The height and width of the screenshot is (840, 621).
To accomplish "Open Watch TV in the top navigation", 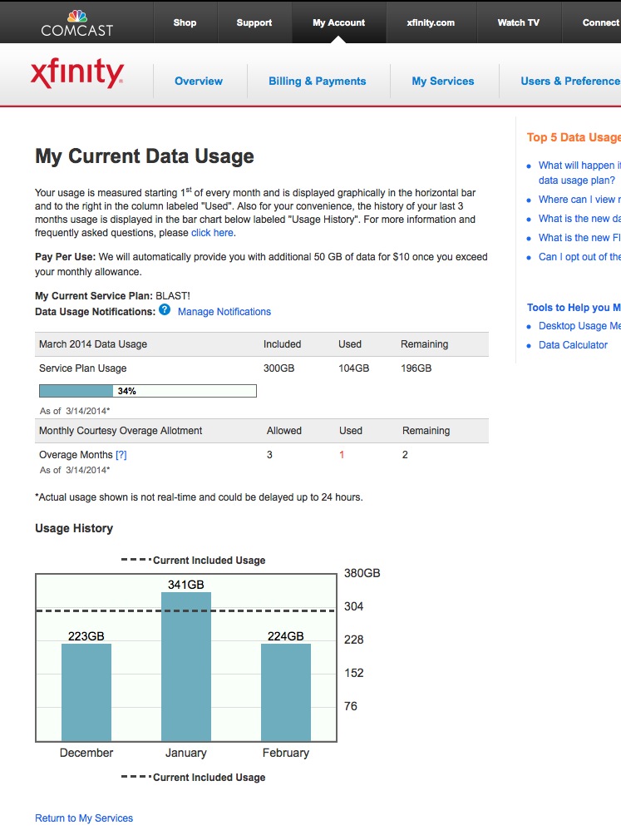I will click(518, 22).
